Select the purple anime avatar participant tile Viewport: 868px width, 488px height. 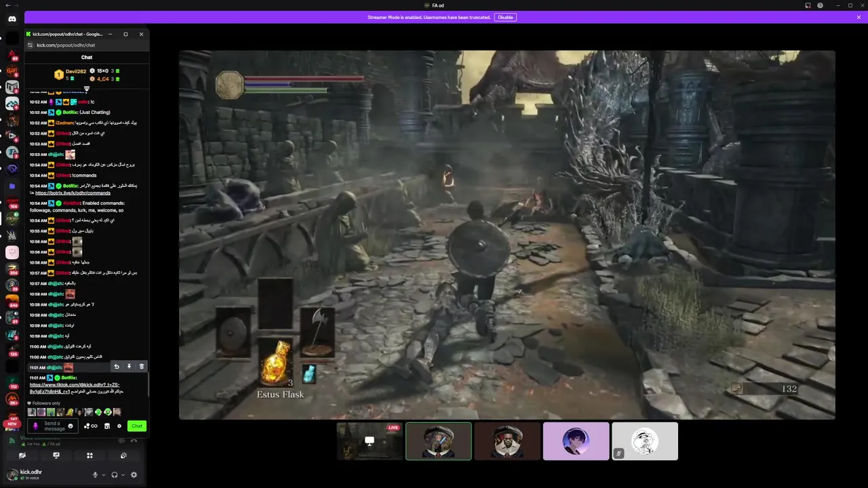pos(576,441)
